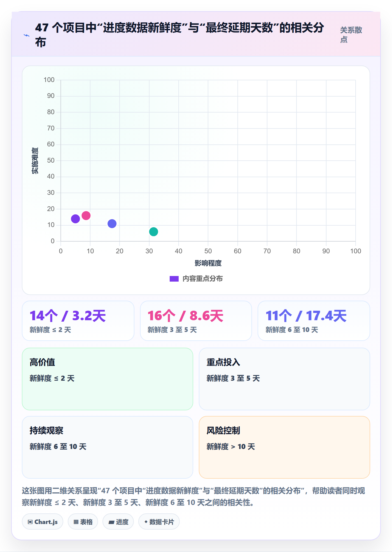Select the 11个 / 17.4天 stat card

pyautogui.click(x=314, y=321)
